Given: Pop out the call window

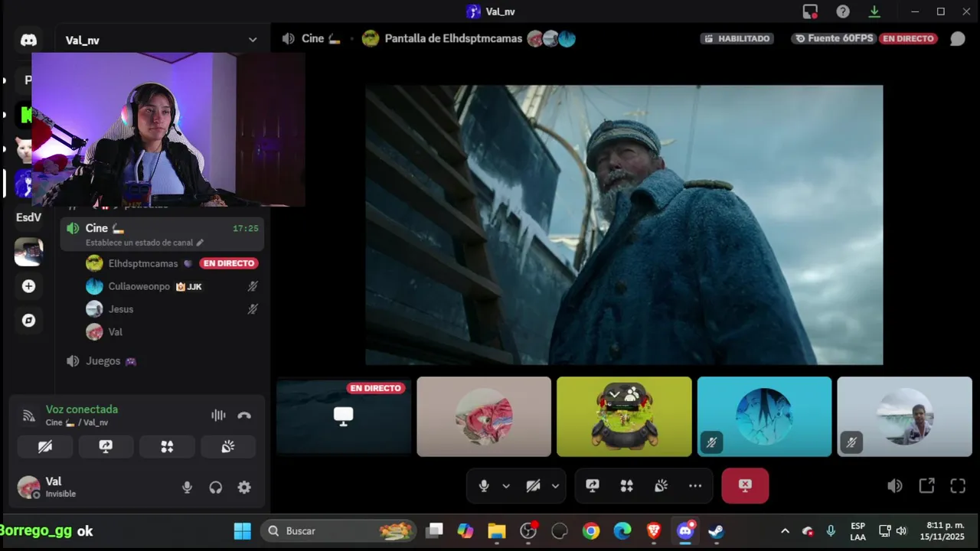Looking at the screenshot, I should (x=926, y=486).
